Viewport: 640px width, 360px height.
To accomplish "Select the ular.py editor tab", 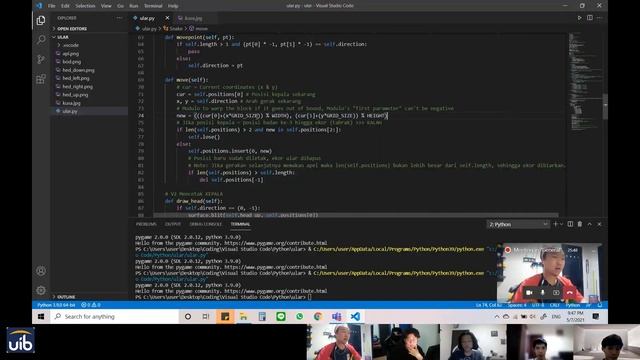I will (147, 18).
